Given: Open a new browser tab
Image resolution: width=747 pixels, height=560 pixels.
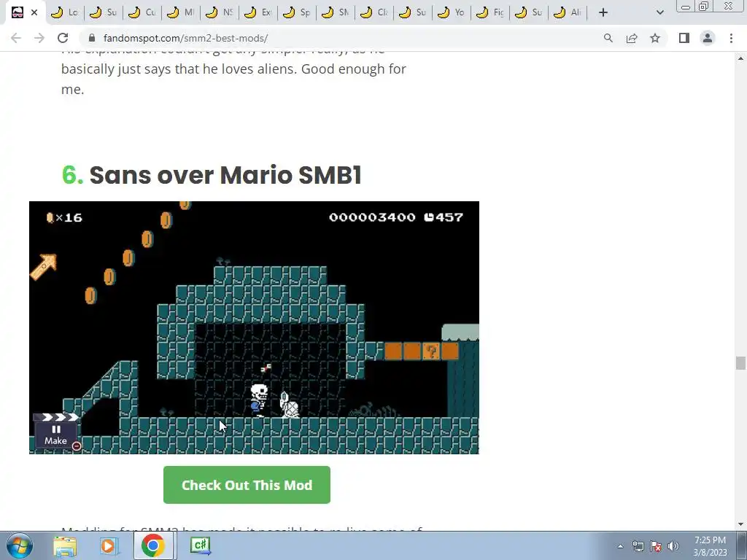Looking at the screenshot, I should coord(603,13).
